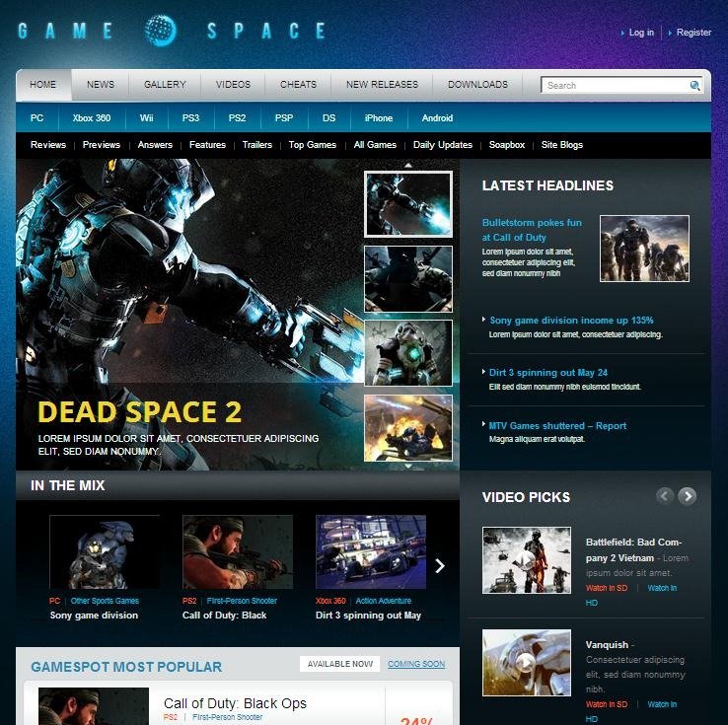Select second slider thumbnail of dark soldier
728x725 pixels.
(408, 279)
